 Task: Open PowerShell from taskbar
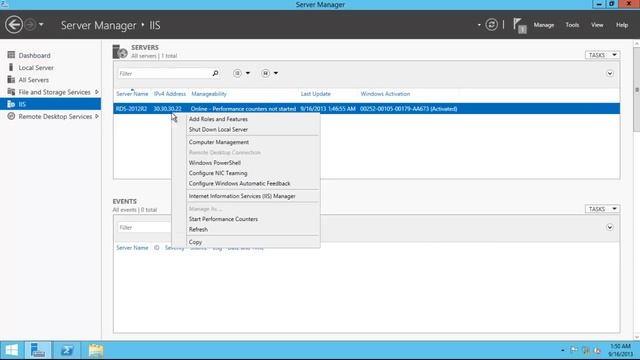[x=67, y=351]
